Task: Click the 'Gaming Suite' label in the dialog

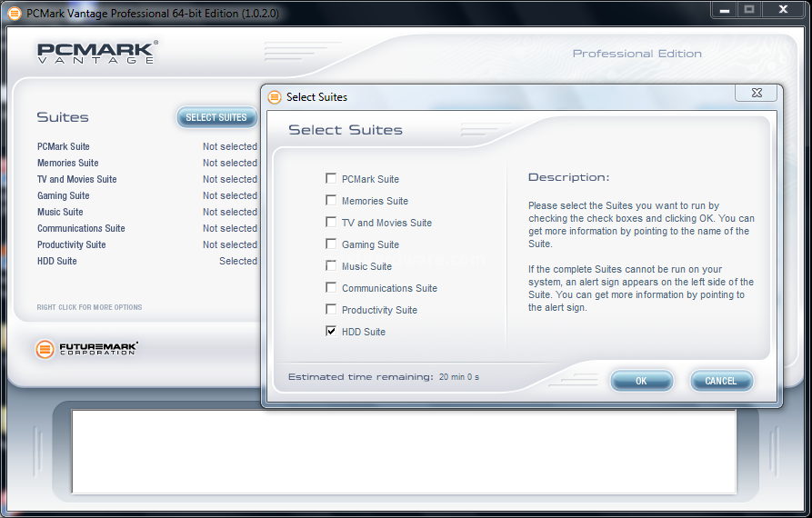Action: coord(370,244)
